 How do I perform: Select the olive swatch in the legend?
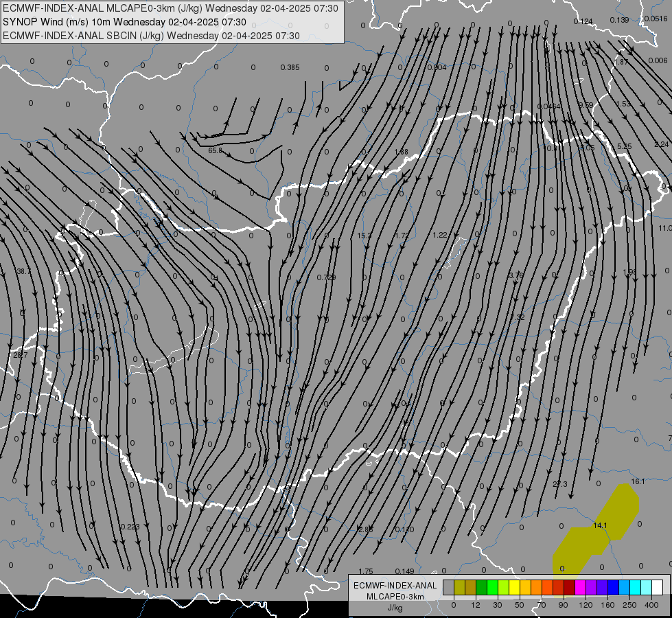tap(459, 588)
